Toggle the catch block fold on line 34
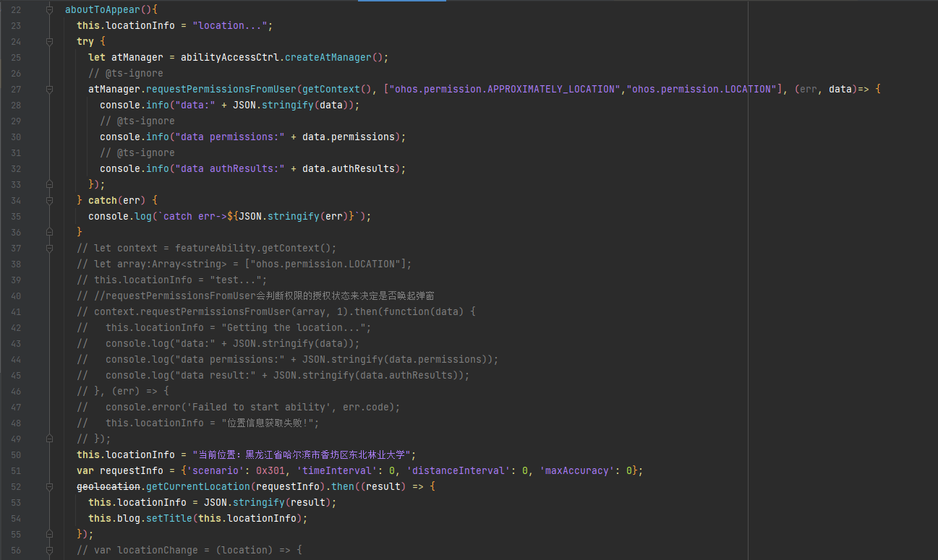Viewport: 938px width, 560px height. pos(50,200)
